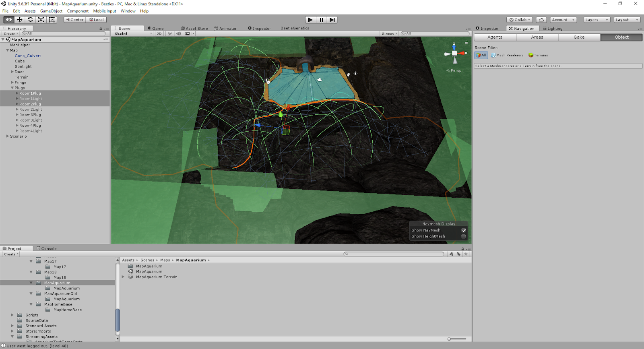Viewport: 644px width, 349px height.
Task: Click the Mesh Renderers filter button
Action: [507, 55]
